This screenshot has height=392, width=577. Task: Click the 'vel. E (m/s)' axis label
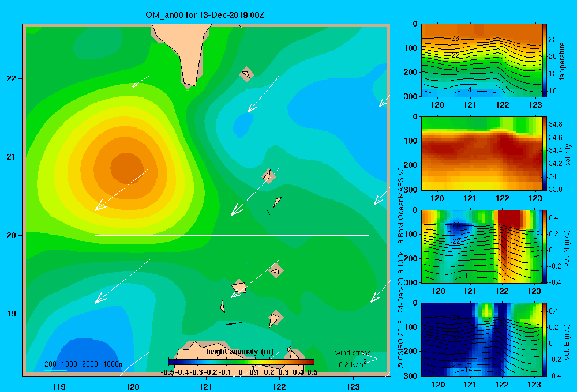(x=567, y=341)
